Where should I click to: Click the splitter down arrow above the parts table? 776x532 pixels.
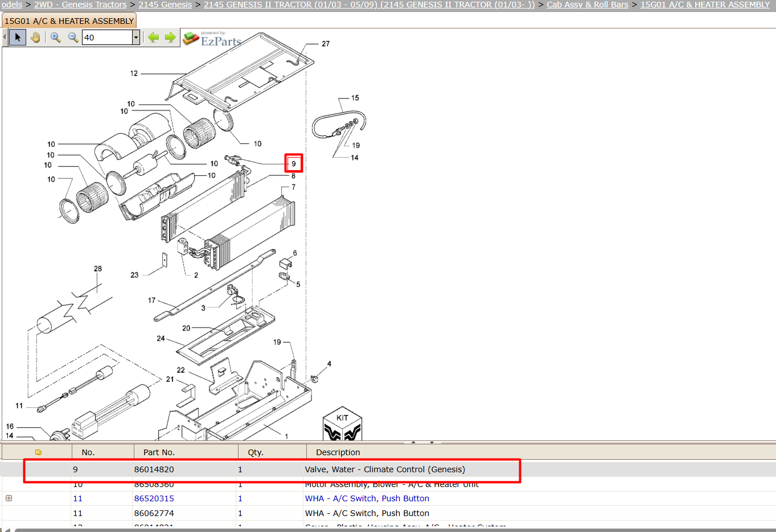[x=432, y=442]
